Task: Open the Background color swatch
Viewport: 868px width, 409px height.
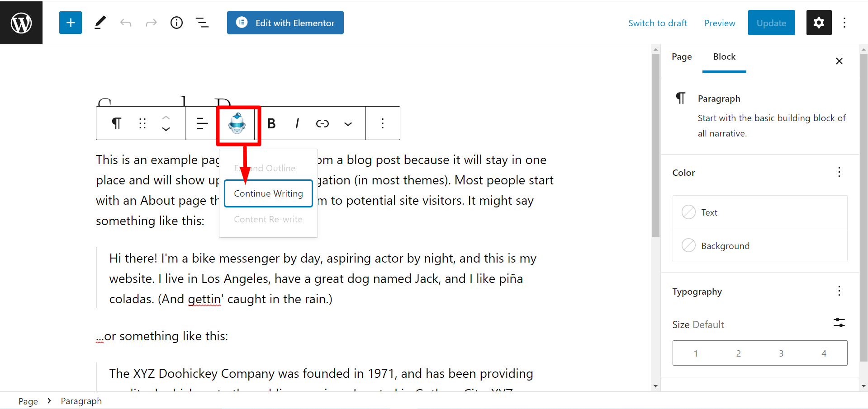Action: point(760,245)
